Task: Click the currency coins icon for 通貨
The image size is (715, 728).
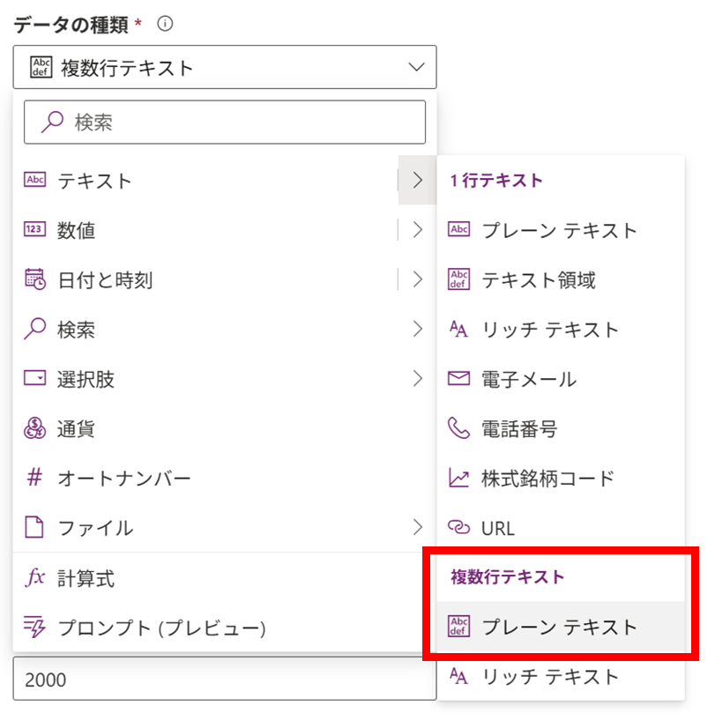Action: point(35,429)
